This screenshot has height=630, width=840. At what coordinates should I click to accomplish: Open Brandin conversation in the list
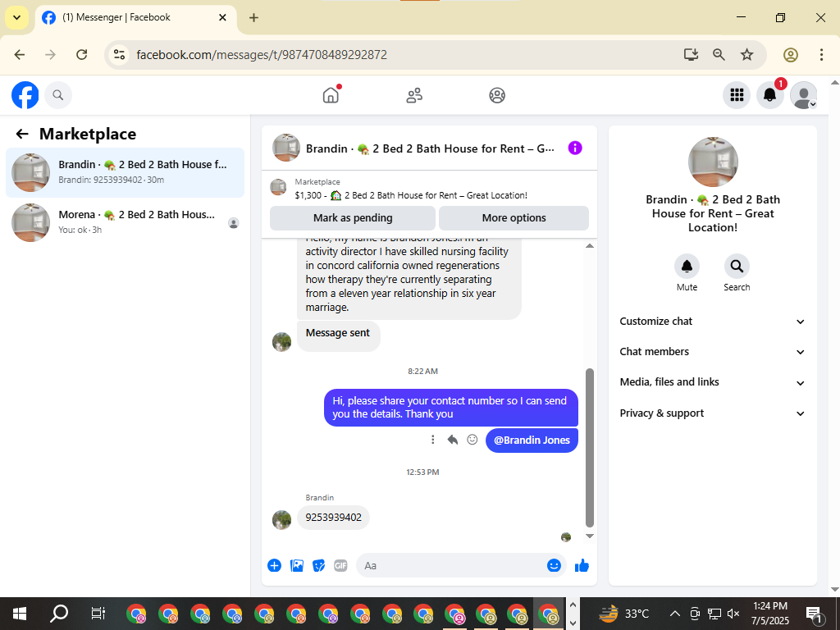[x=125, y=172]
